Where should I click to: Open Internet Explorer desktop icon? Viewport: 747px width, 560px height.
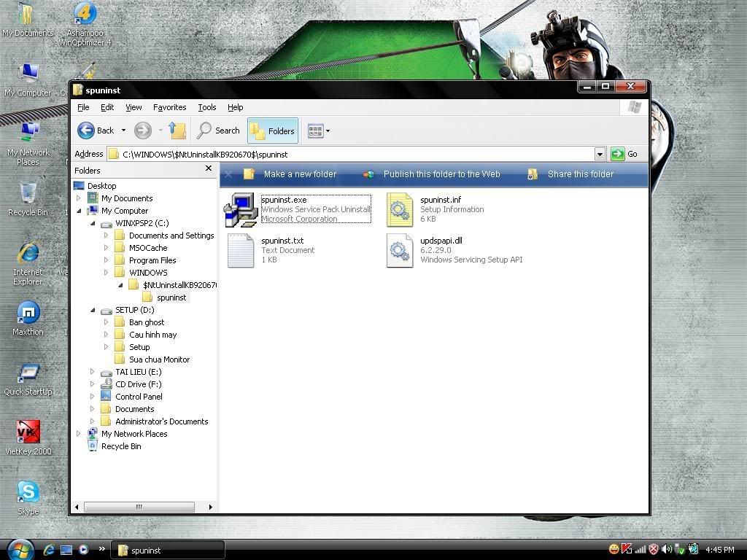coord(28,262)
